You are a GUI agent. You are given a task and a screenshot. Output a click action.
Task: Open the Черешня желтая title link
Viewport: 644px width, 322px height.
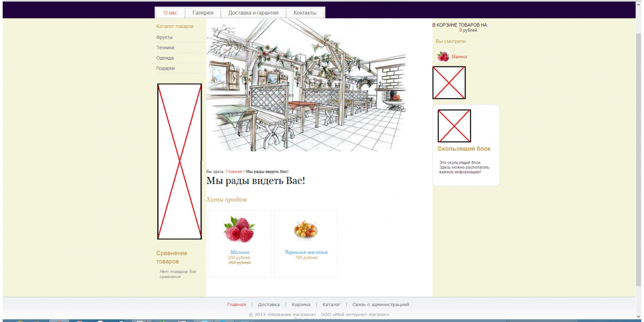click(306, 252)
